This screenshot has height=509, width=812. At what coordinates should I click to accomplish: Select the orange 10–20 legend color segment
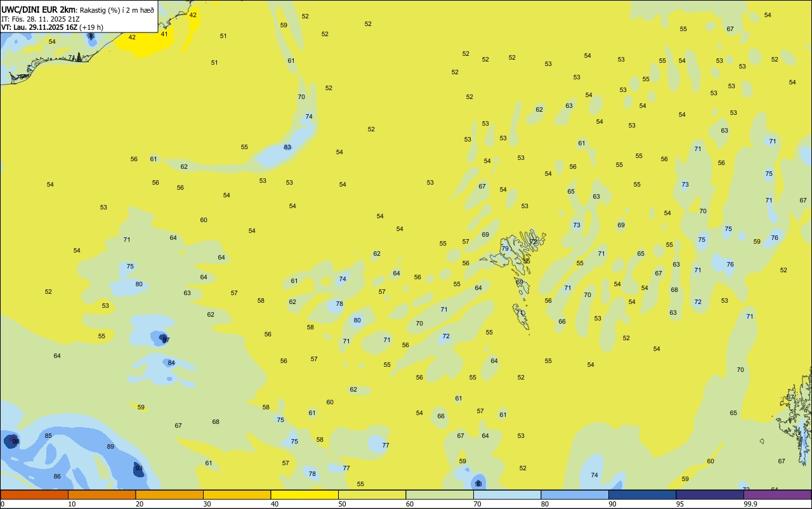101,494
